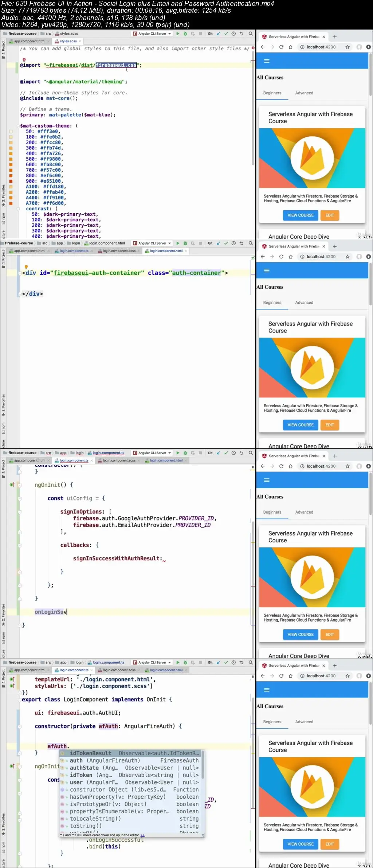Click browser forward arrow in ngOnInit code frame
The height and width of the screenshot is (868, 373).
[x=272, y=466]
